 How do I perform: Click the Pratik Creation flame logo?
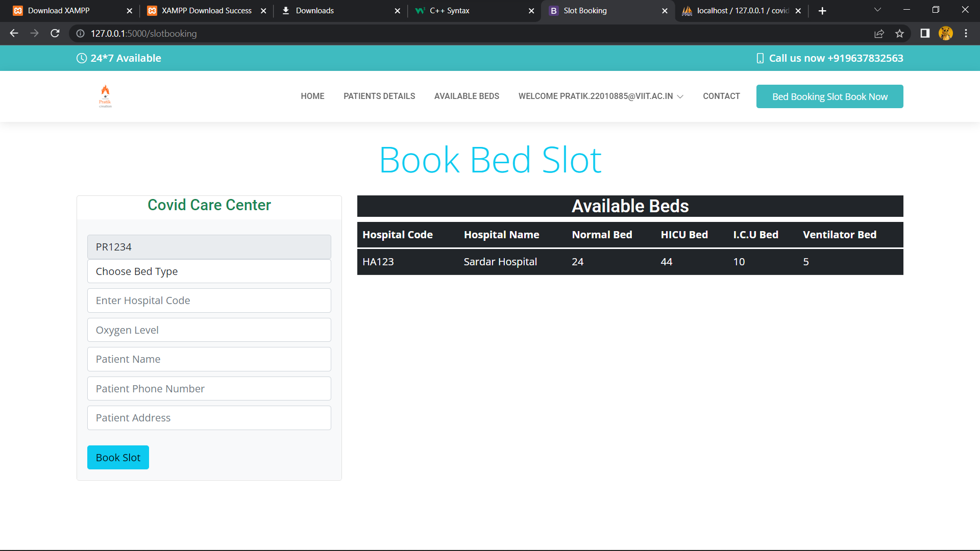point(105,96)
